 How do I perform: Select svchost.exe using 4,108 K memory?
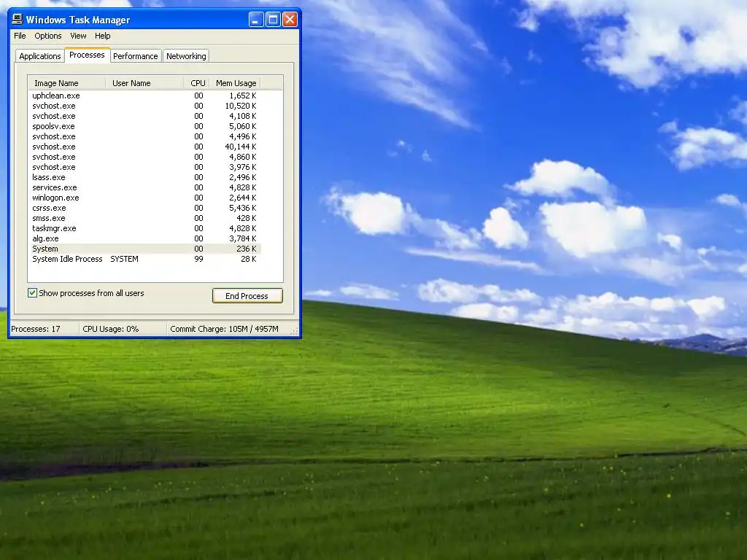click(x=145, y=116)
